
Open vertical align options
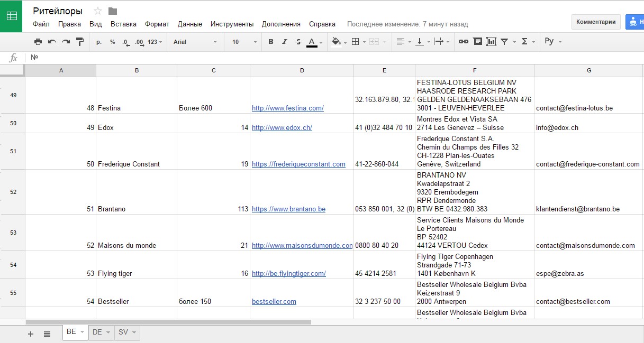[422, 42]
